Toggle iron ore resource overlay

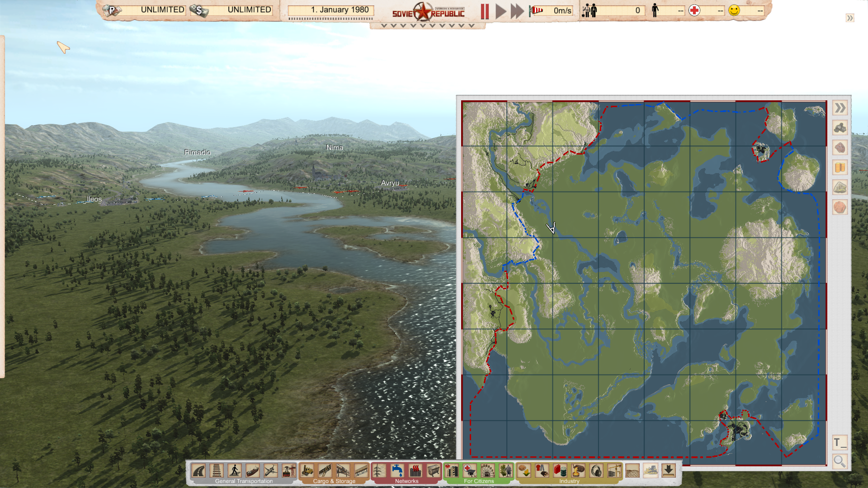click(840, 148)
